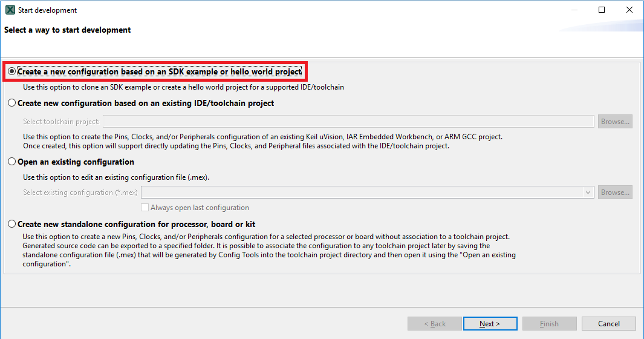Expand the existing configuration (*.mex) dropdown
Image resolution: width=644 pixels, height=339 pixels.
(x=588, y=193)
